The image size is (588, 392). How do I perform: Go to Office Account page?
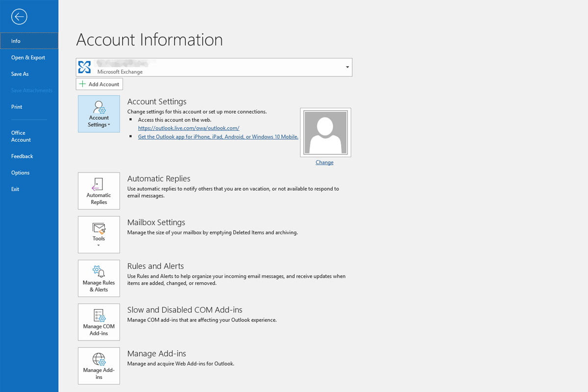click(21, 136)
